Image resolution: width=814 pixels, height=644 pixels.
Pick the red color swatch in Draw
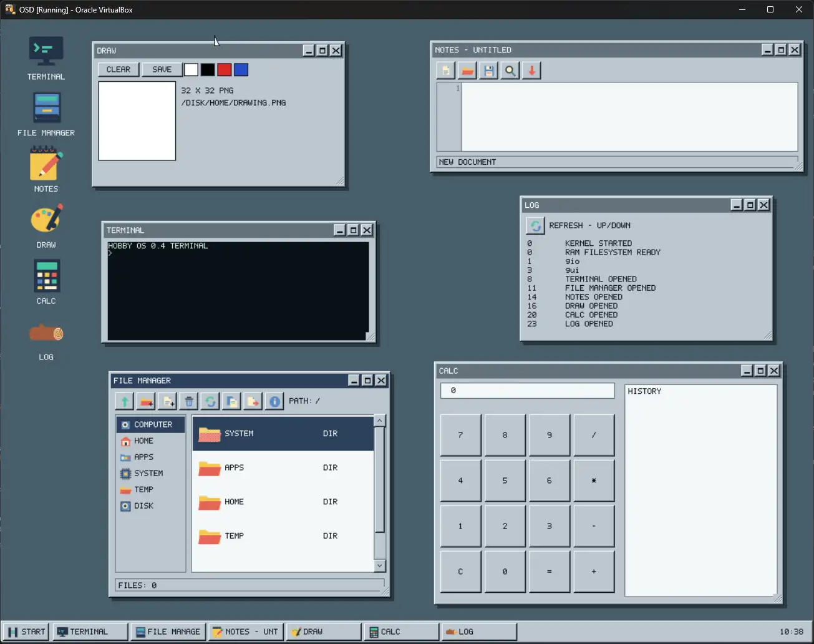point(225,69)
